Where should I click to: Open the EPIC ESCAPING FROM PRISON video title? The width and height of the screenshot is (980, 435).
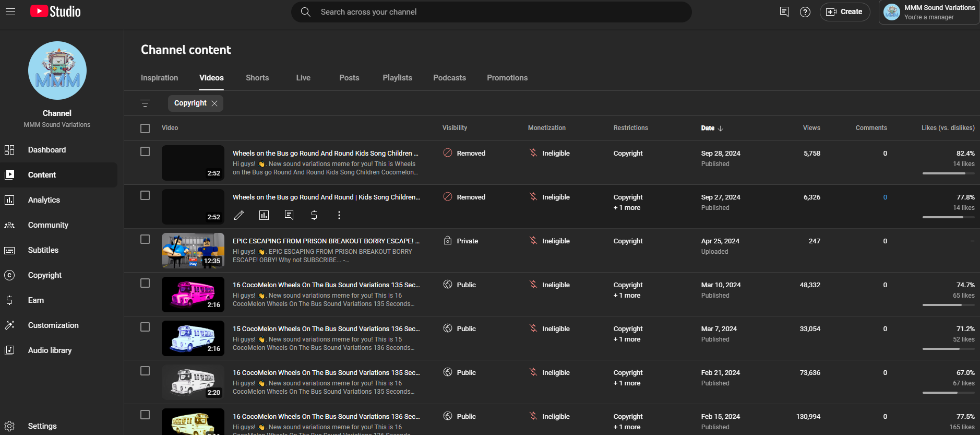[x=326, y=241]
